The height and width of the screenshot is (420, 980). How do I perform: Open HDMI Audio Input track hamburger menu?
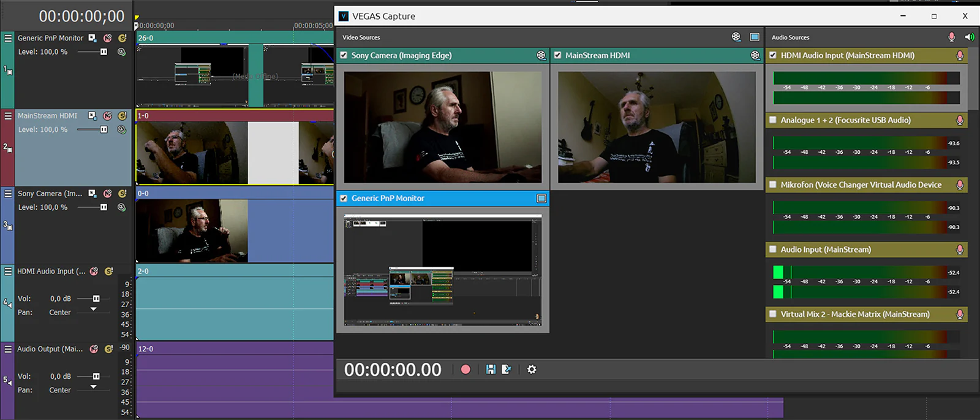coord(8,271)
